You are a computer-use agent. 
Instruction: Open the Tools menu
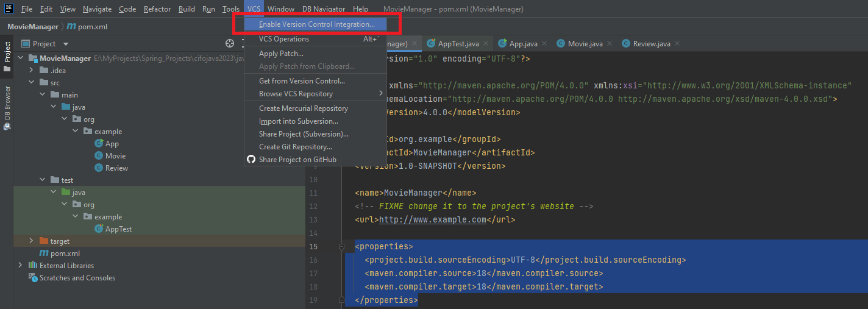tap(231, 9)
